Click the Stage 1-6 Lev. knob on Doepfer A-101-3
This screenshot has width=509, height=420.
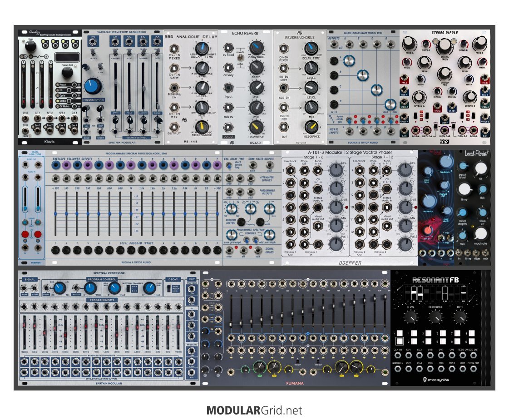[336, 170]
